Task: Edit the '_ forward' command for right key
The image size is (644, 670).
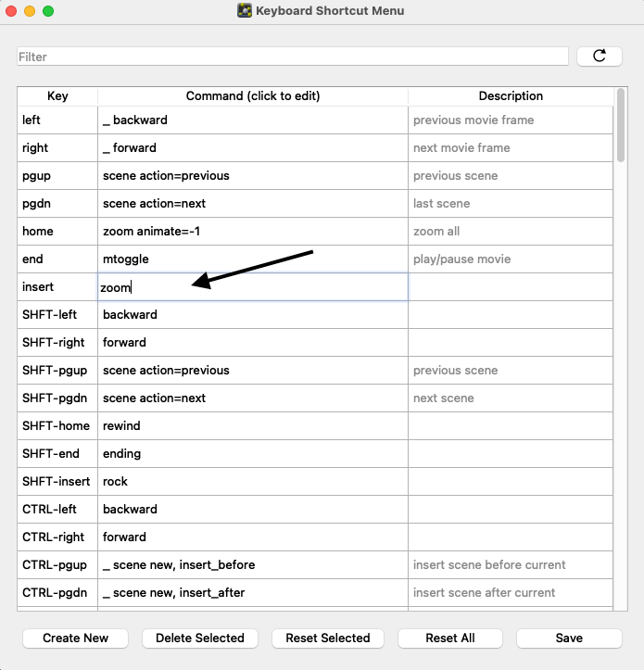Action: (253, 148)
